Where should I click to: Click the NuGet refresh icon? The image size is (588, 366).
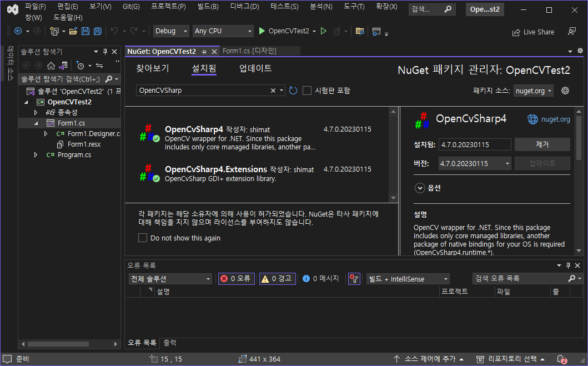[x=293, y=91]
